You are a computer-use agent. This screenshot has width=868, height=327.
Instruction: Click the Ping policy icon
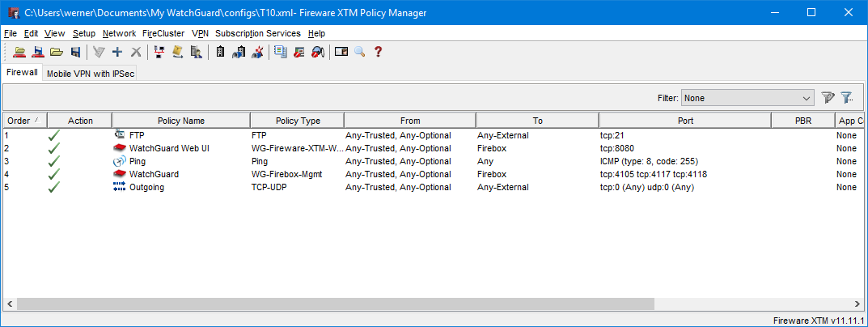pyautogui.click(x=120, y=161)
